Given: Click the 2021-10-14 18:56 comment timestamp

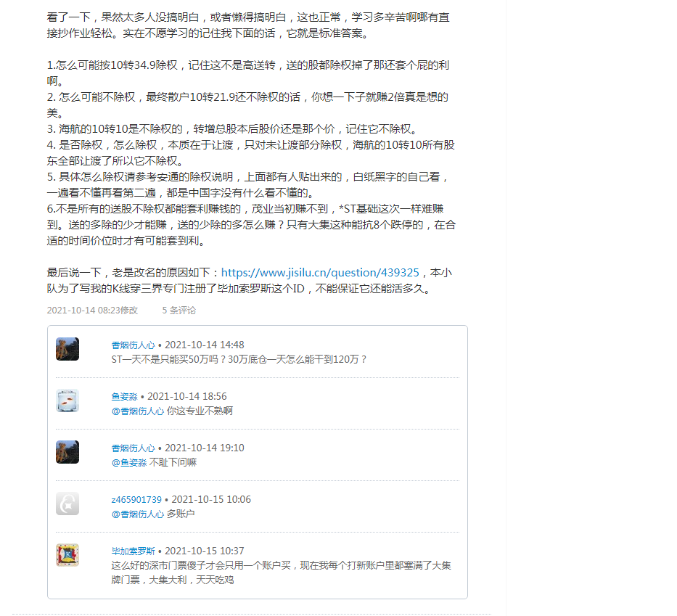Looking at the screenshot, I should (x=187, y=396).
